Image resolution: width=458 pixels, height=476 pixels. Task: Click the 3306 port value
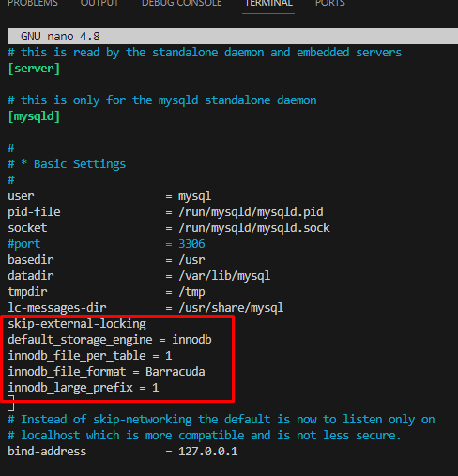click(x=191, y=244)
